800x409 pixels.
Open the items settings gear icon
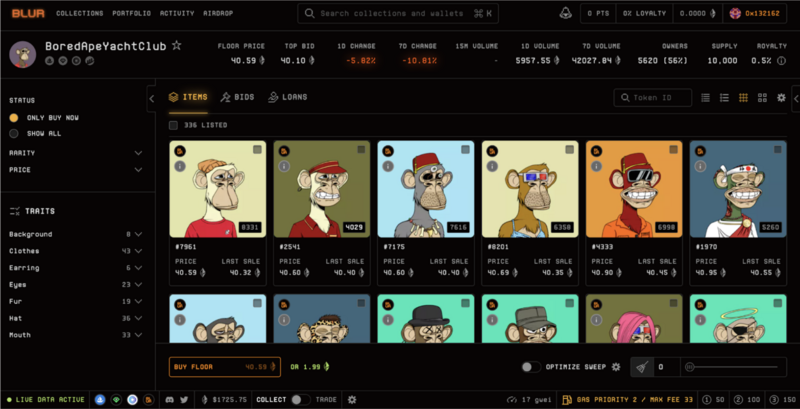pos(780,98)
